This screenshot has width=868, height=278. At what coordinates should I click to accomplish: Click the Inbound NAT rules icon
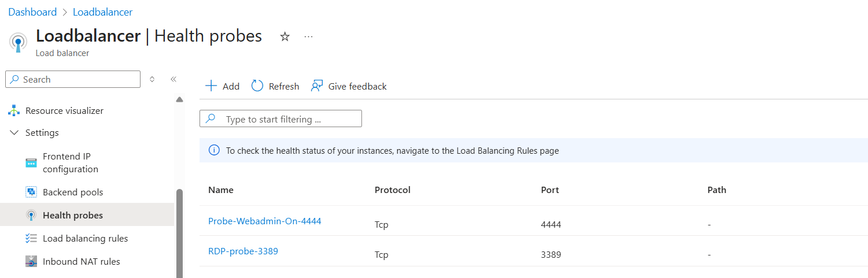click(31, 261)
